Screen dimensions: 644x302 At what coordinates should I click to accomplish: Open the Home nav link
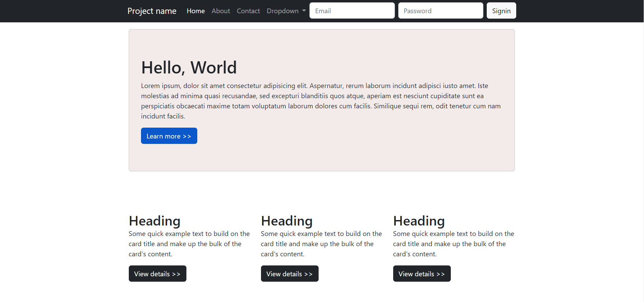tap(196, 11)
